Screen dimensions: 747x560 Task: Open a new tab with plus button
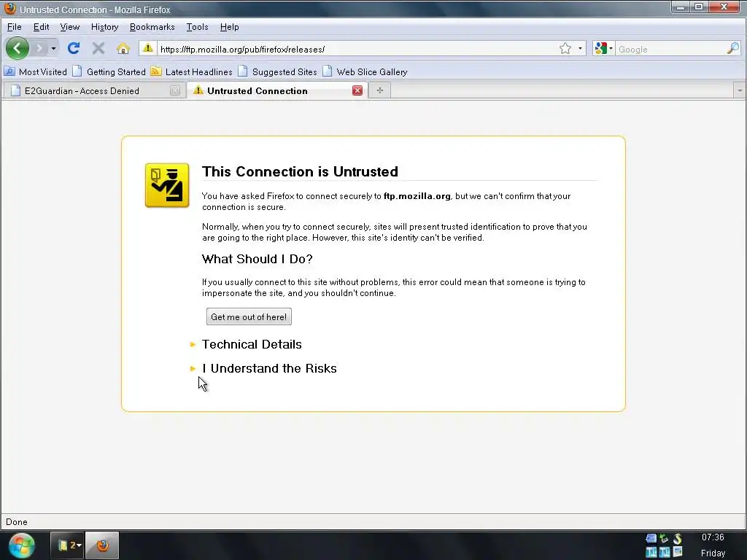pyautogui.click(x=379, y=90)
